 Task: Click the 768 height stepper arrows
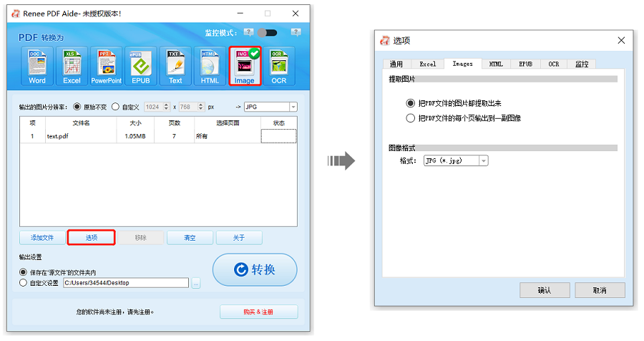coord(201,107)
